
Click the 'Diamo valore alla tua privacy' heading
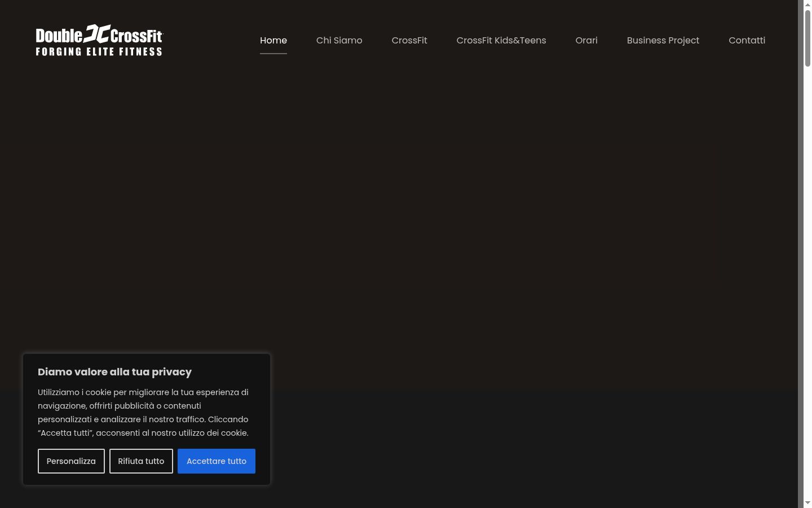point(114,372)
